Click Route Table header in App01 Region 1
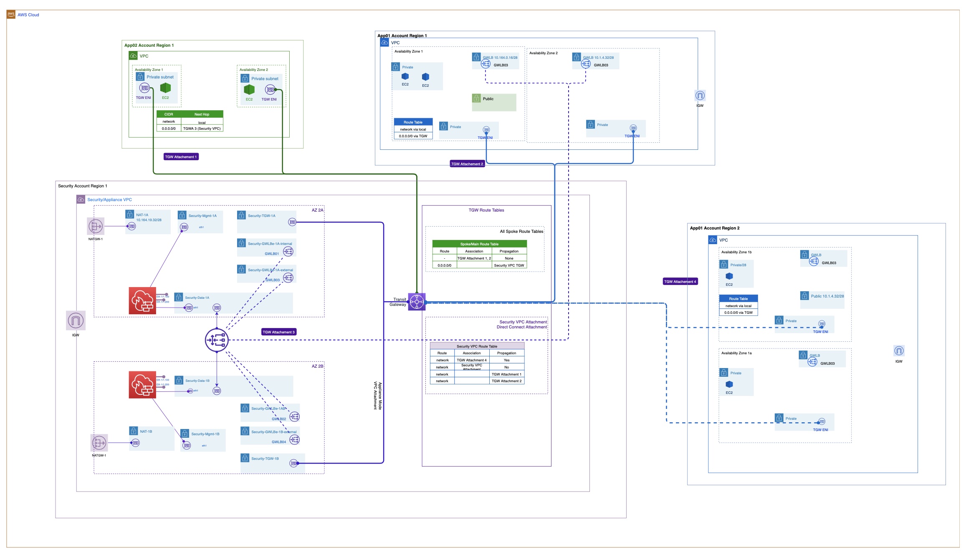The height and width of the screenshot is (560, 971). point(413,122)
